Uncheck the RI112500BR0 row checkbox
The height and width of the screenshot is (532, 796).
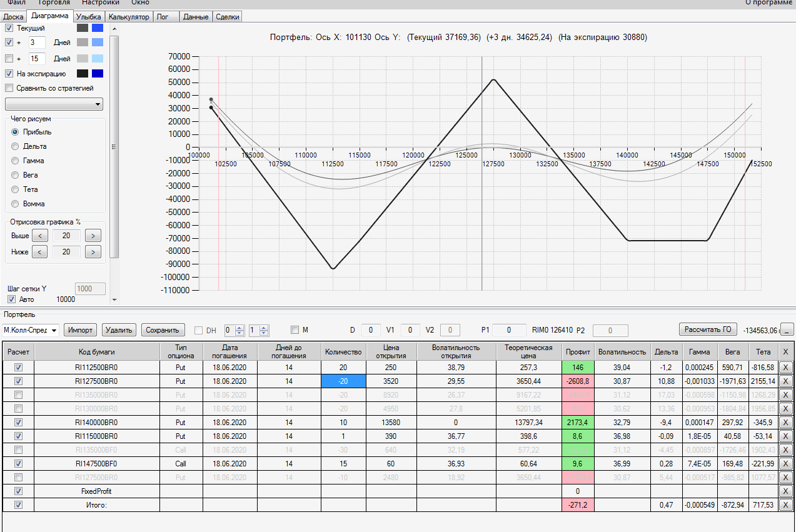click(x=18, y=368)
